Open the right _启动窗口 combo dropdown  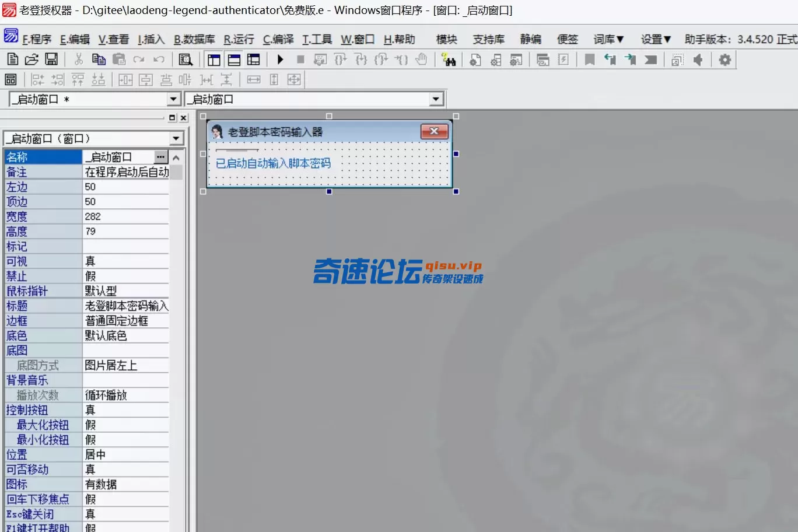coord(436,99)
